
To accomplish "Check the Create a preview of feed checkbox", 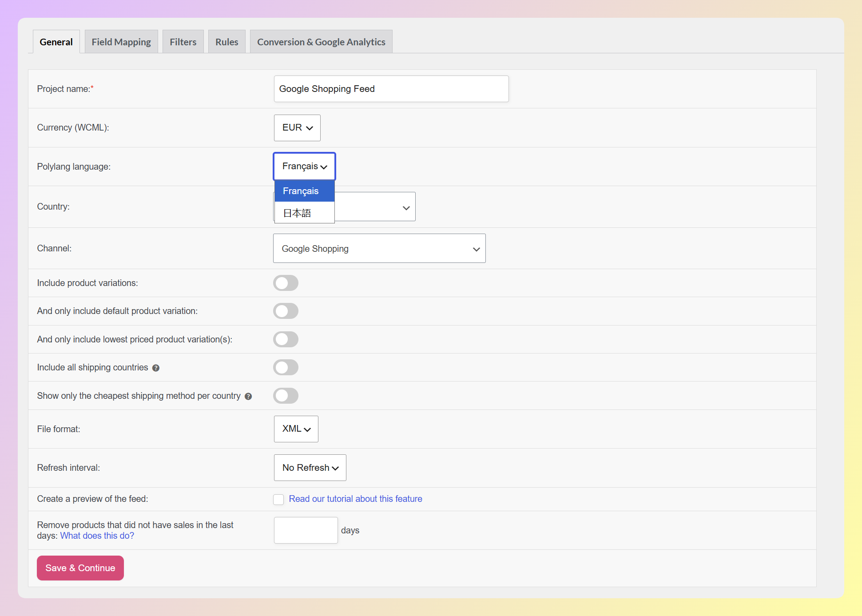I will pos(278,500).
